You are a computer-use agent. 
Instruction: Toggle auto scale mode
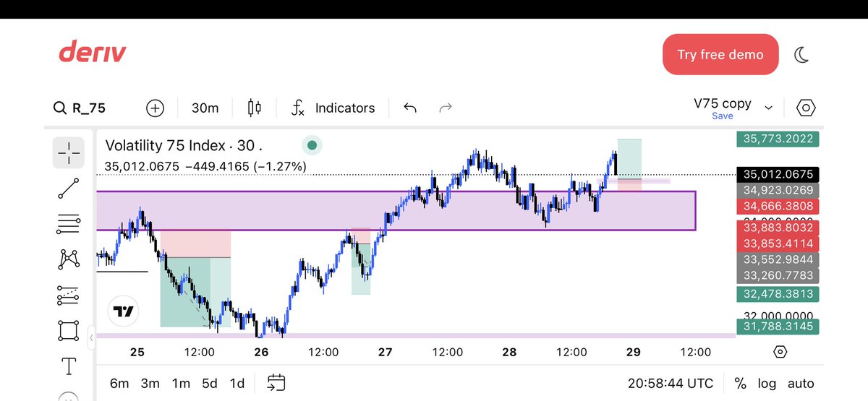[801, 384]
